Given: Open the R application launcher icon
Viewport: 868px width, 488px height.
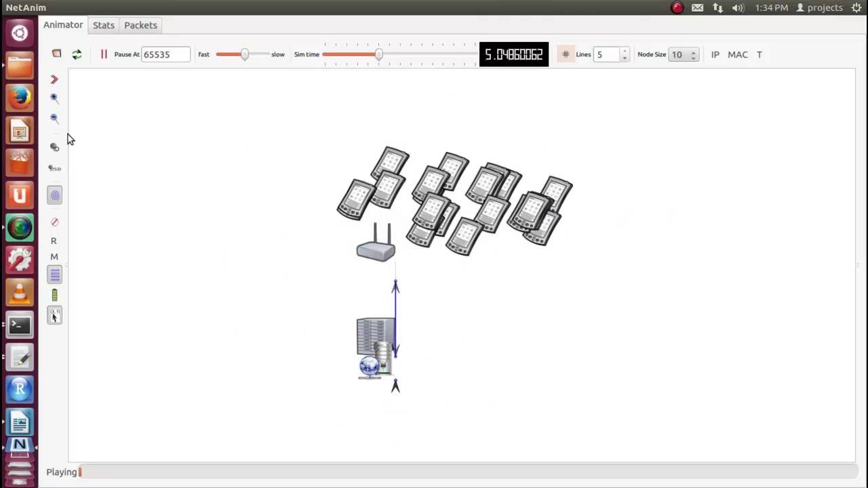Looking at the screenshot, I should pyautogui.click(x=20, y=390).
